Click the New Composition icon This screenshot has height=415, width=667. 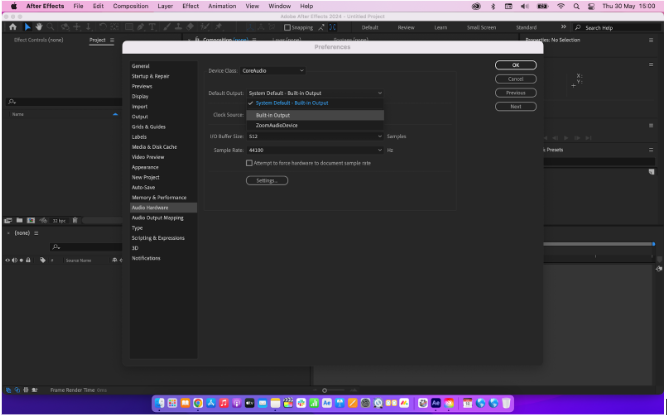31,221
